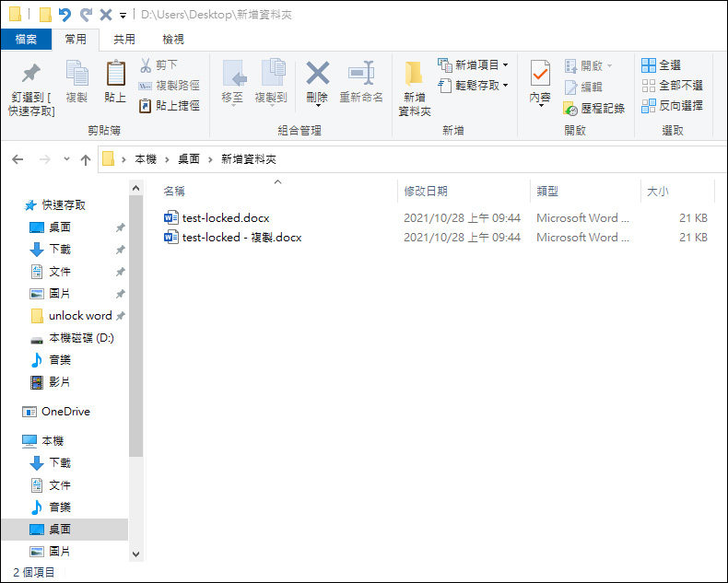
Task: Click the Pin to Quick Access icon
Action: (31, 74)
